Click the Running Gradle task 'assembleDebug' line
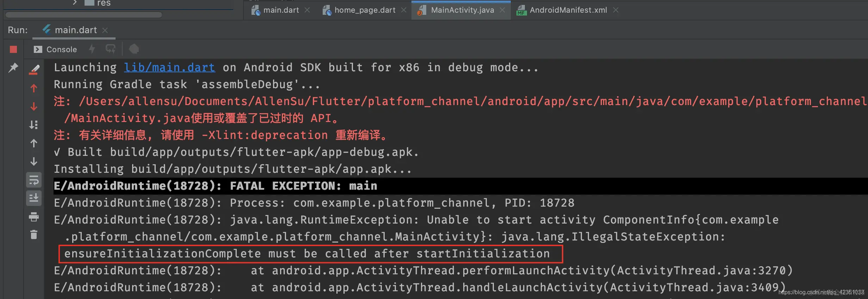 [187, 84]
